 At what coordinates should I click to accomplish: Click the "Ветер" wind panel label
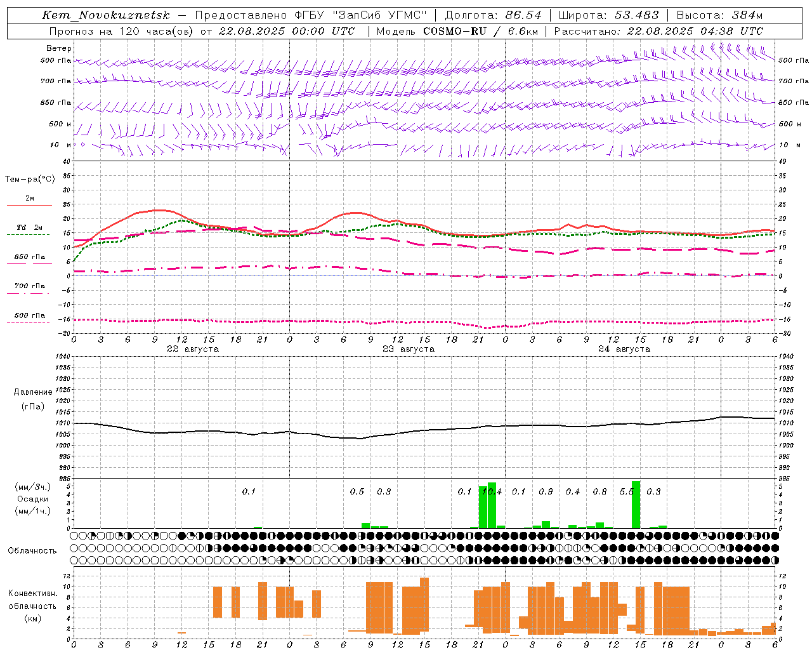click(x=59, y=48)
